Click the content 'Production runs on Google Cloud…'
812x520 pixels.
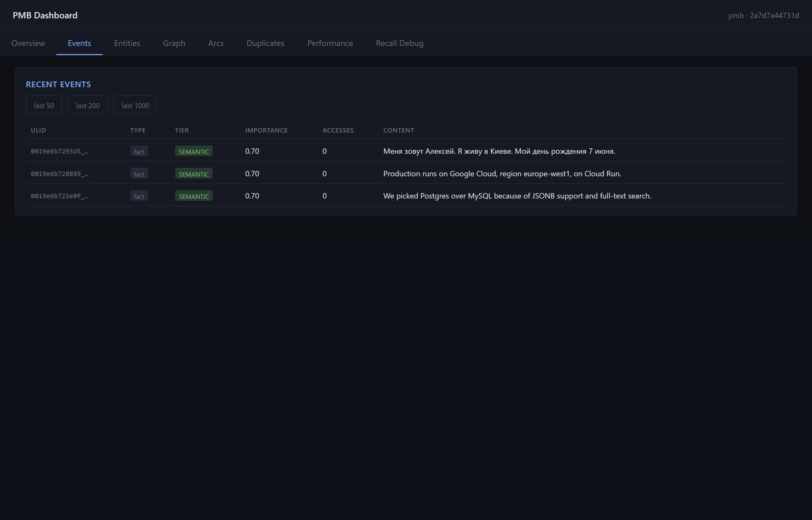pos(502,173)
